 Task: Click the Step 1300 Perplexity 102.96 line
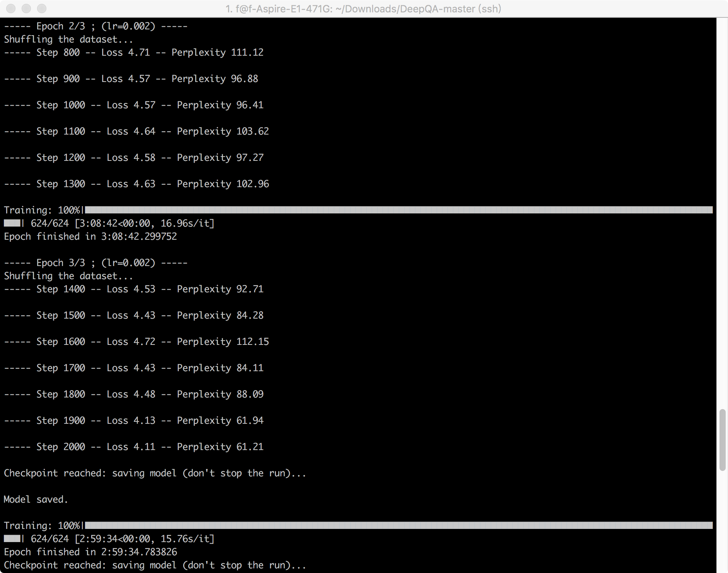(x=136, y=184)
